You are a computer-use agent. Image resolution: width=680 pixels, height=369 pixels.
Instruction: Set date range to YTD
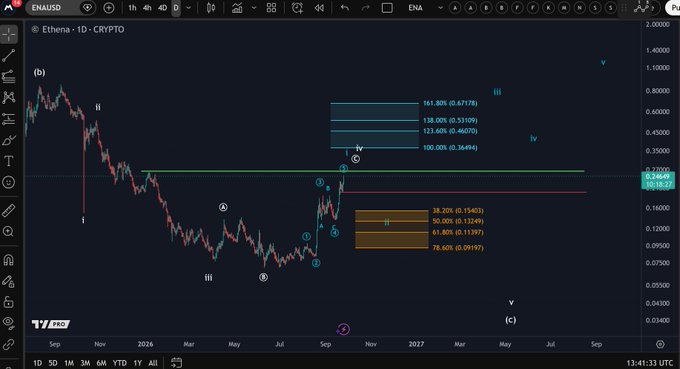pos(120,363)
